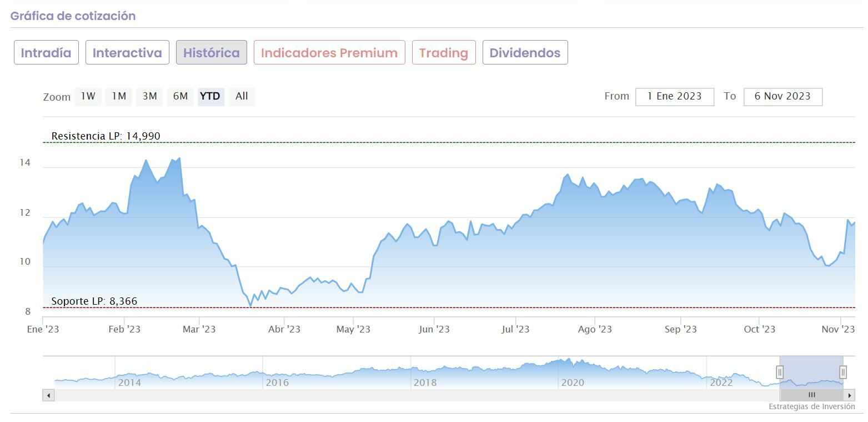The height and width of the screenshot is (422, 868).
Task: Open the Estrategias de Inversión credit link
Action: (811, 406)
